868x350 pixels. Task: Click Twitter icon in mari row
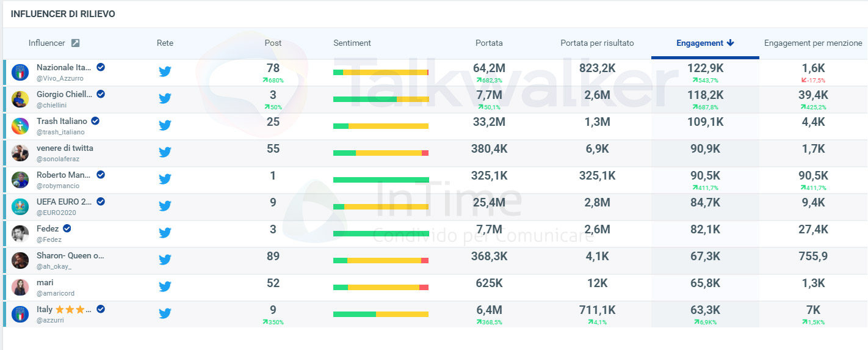pyautogui.click(x=165, y=286)
